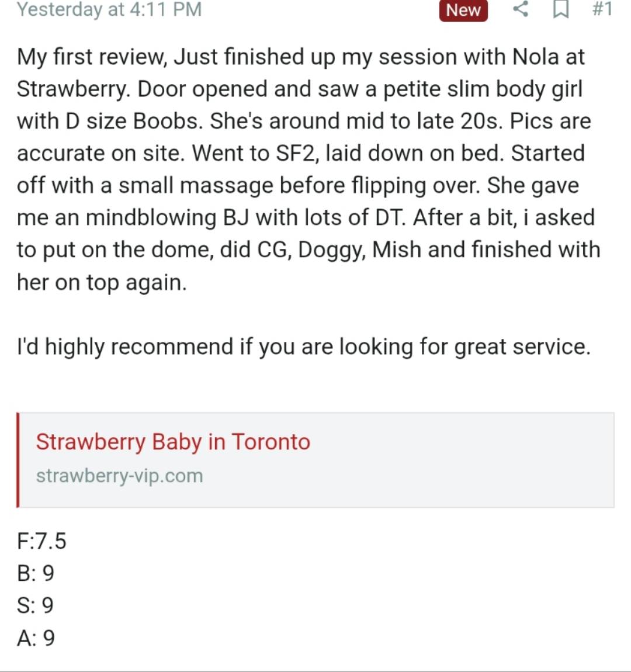Open the Yesterday at 4:11 PM timestamp
631x672 pixels.
click(x=109, y=9)
